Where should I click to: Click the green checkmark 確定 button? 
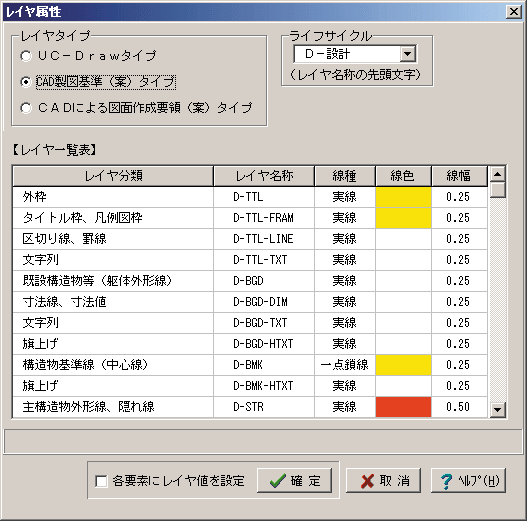[294, 481]
